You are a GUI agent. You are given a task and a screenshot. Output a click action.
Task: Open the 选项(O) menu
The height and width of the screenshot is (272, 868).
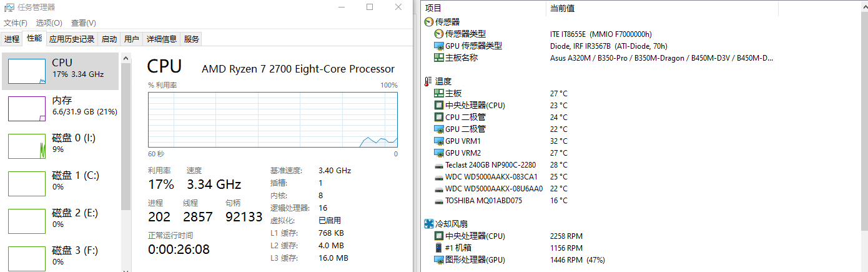point(49,23)
